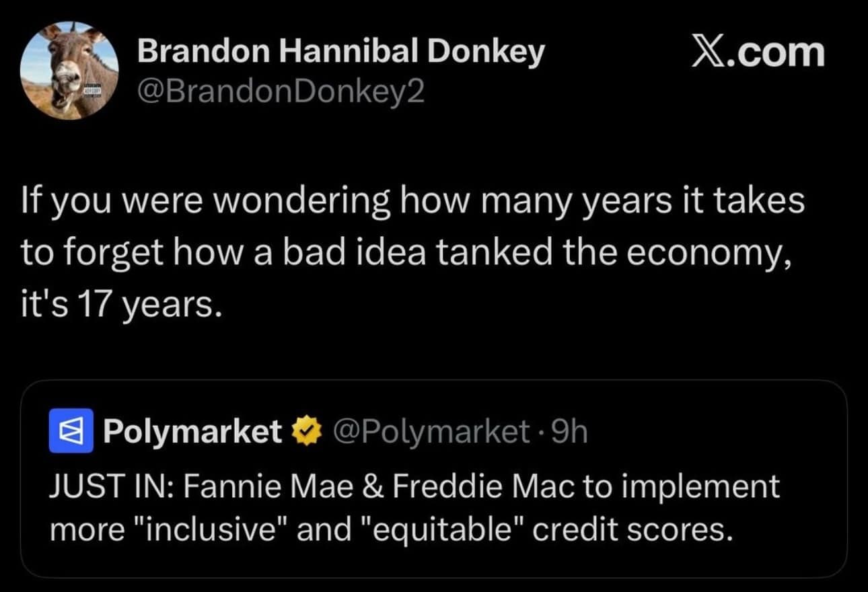
Task: Open the Brandon Hannibal Donkey display name
Action: tap(340, 52)
